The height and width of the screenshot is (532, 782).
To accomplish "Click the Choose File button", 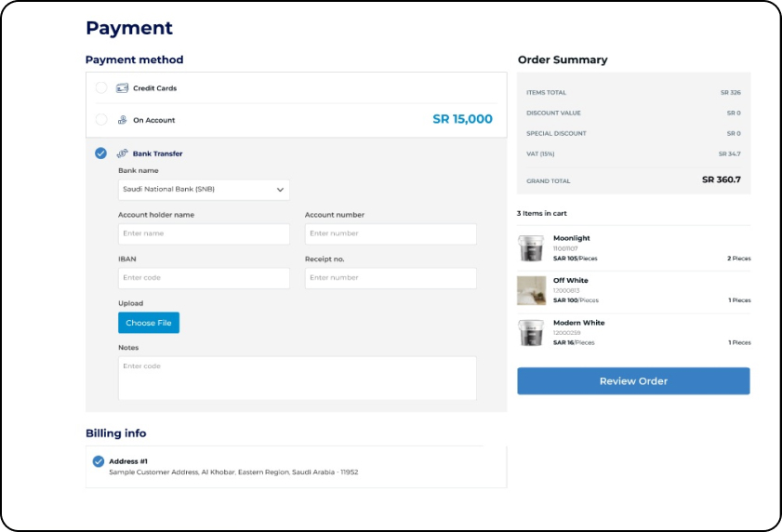I will [x=149, y=323].
